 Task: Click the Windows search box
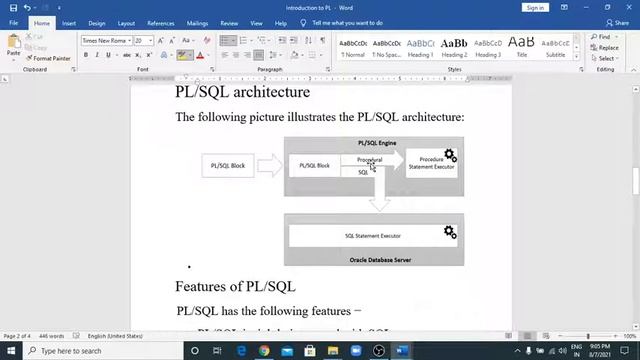(x=103, y=351)
